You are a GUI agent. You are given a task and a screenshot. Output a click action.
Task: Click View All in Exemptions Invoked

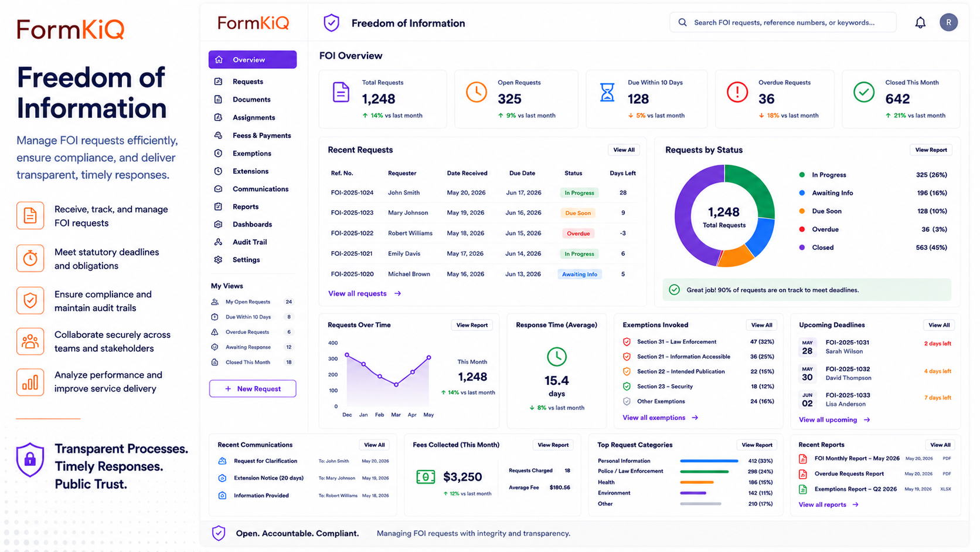point(761,325)
